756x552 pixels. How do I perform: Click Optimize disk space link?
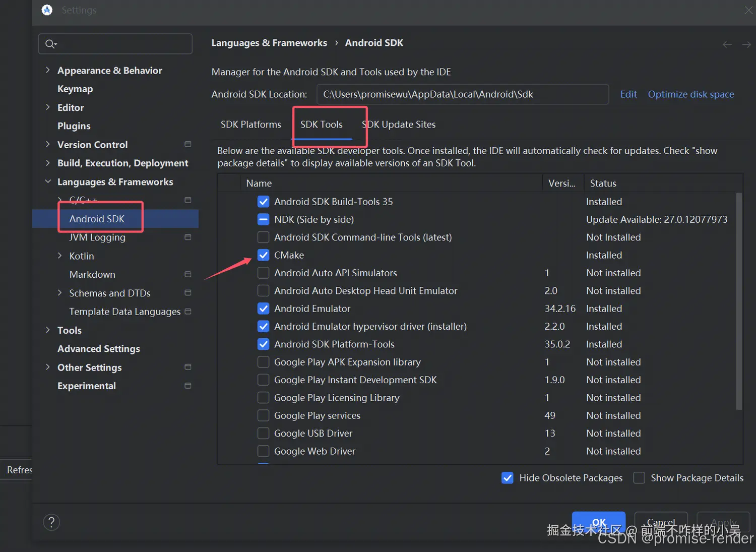691,94
